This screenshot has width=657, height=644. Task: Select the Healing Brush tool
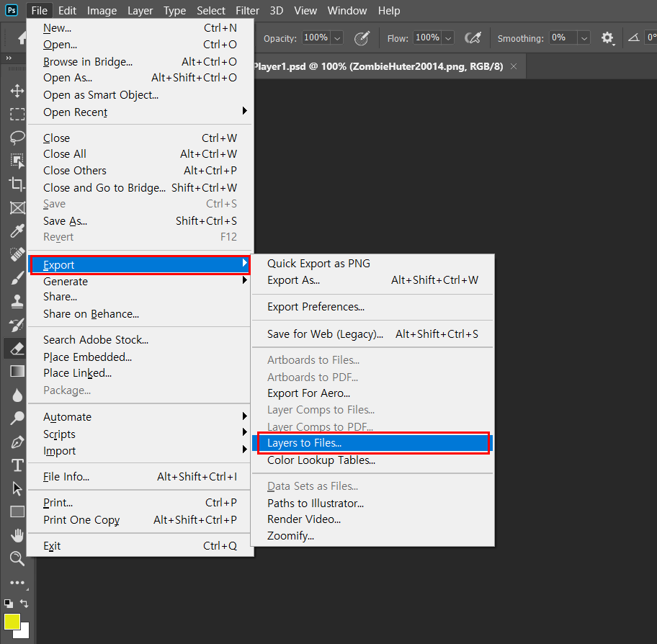click(17, 254)
